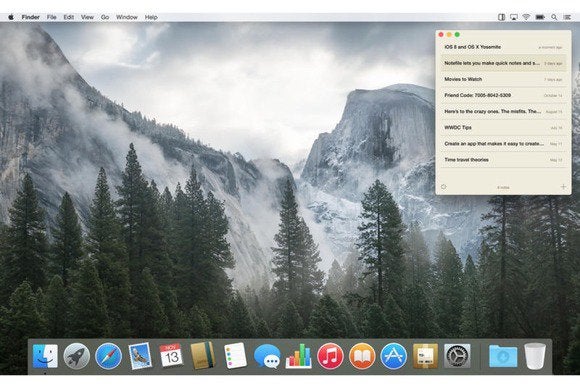This screenshot has width=580, height=388.
Task: Click the Wi-Fi status icon
Action: coord(526,17)
